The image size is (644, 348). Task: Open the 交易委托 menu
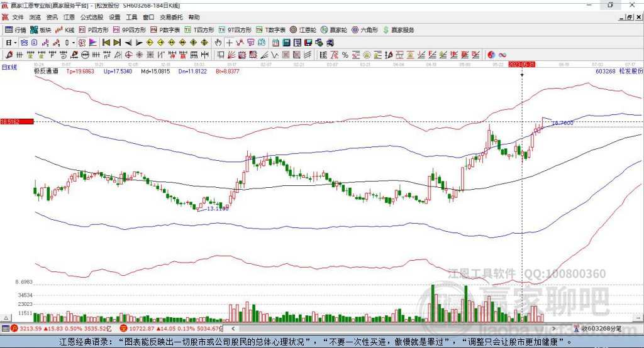click(x=171, y=17)
